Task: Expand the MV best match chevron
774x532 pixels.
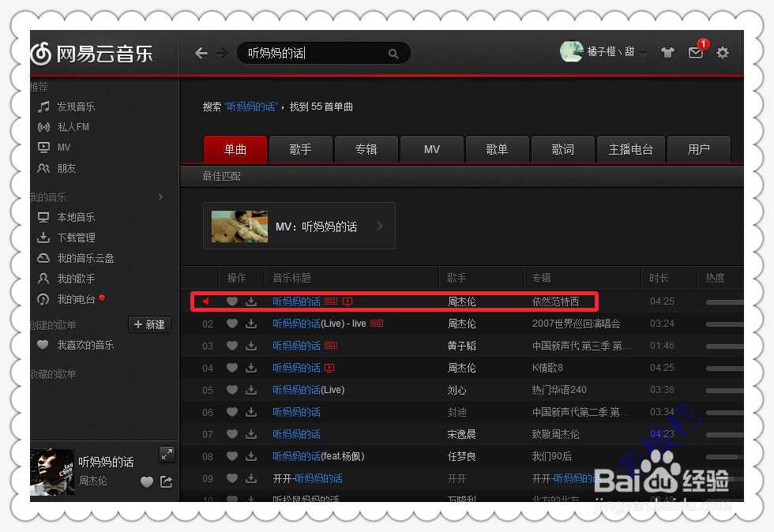Action: coord(380,226)
